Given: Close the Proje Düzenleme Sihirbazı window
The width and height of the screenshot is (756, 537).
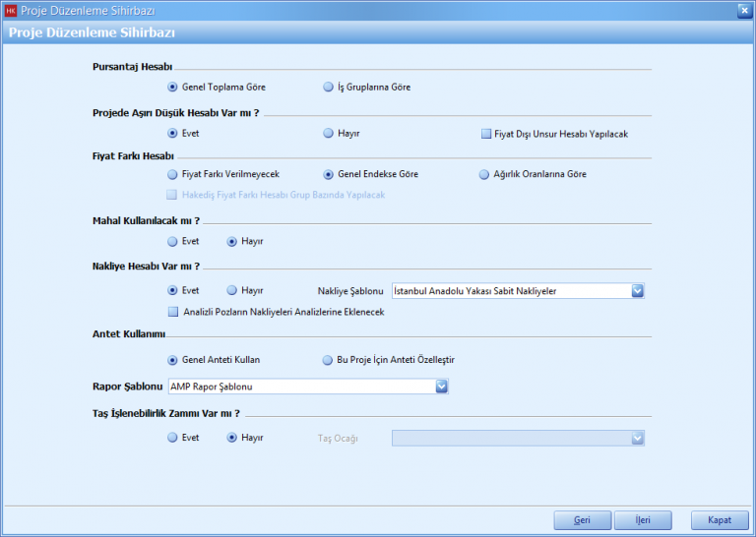Looking at the screenshot, I should click(x=743, y=11).
